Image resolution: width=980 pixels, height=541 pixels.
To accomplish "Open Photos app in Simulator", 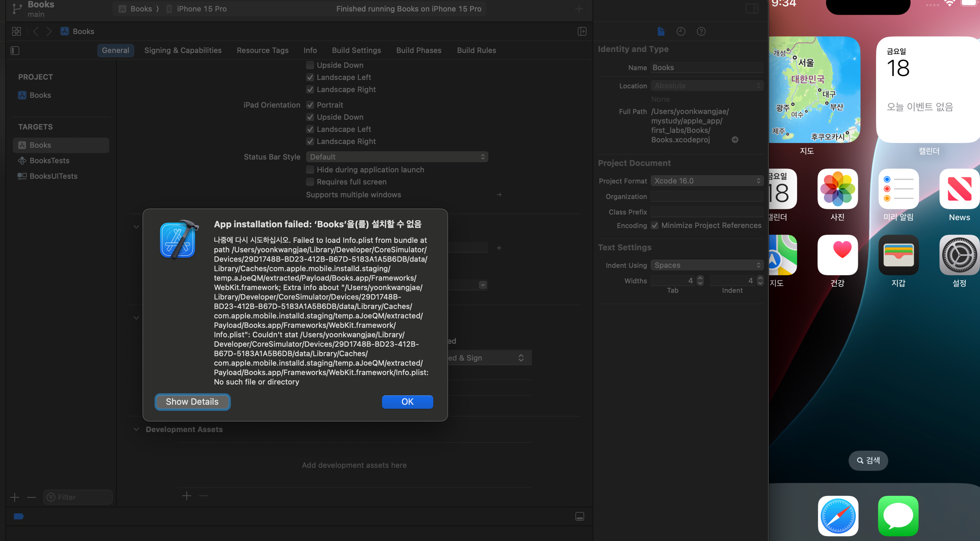I will (x=837, y=189).
